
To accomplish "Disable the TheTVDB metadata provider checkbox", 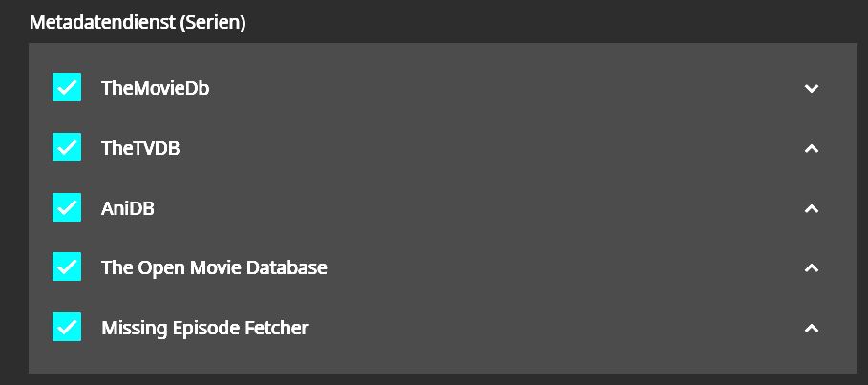I will coord(67,148).
